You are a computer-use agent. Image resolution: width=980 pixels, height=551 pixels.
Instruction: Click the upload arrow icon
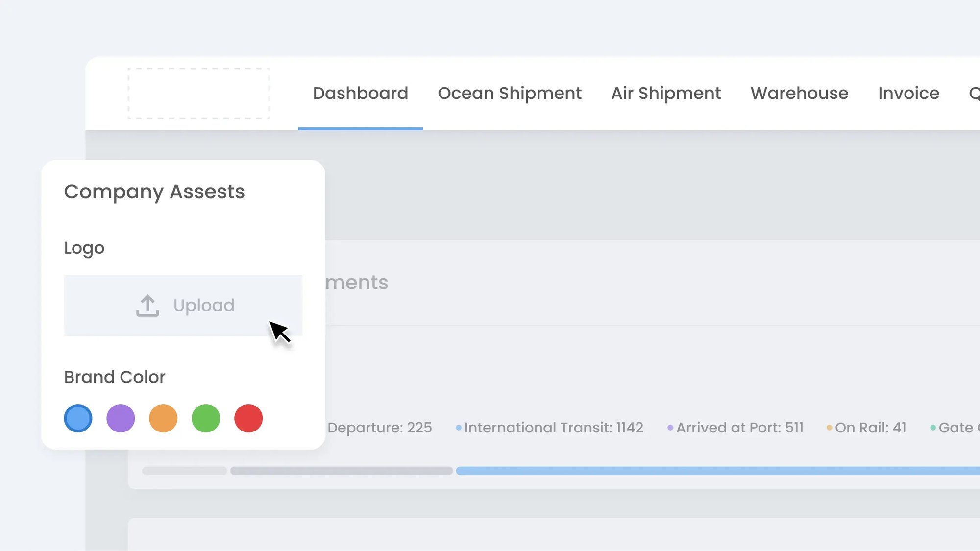tap(147, 306)
